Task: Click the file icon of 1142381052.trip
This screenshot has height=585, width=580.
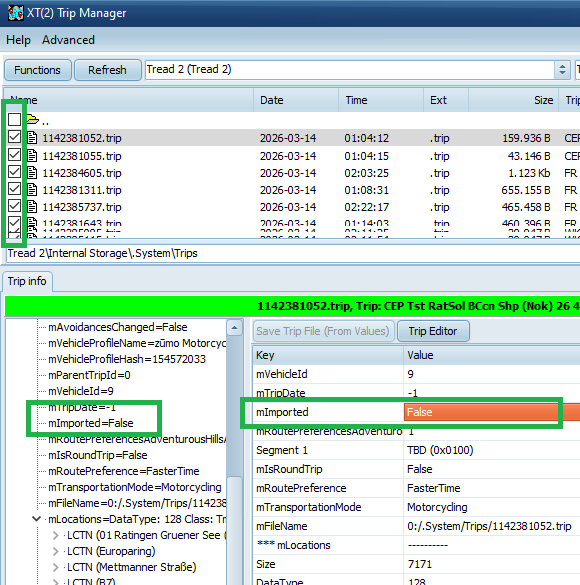Action: point(32,138)
